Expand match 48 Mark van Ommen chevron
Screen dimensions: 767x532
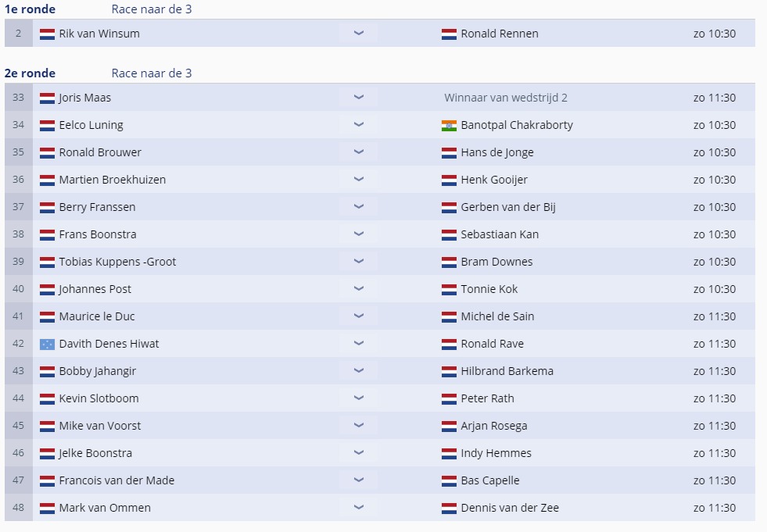coord(359,508)
